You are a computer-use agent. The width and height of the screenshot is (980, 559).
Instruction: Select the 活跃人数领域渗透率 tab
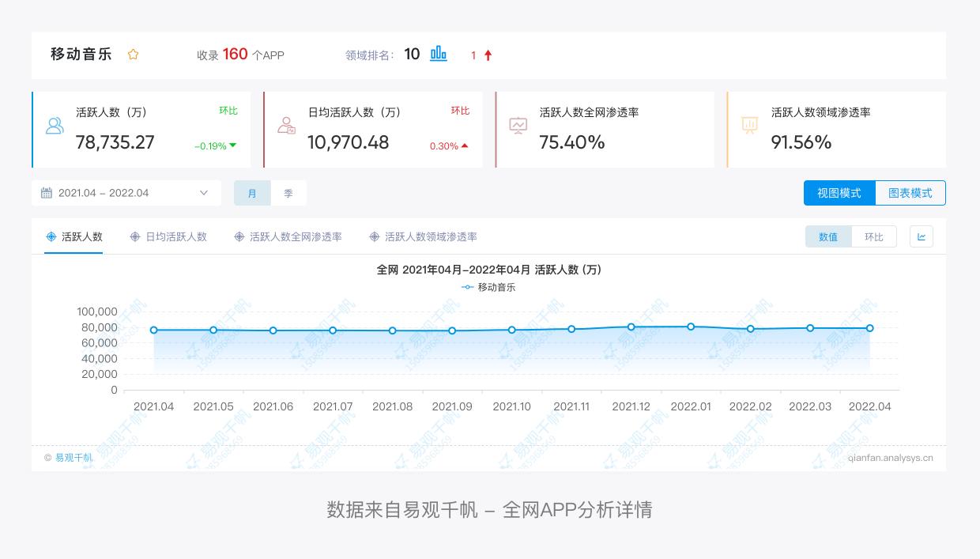(x=423, y=236)
